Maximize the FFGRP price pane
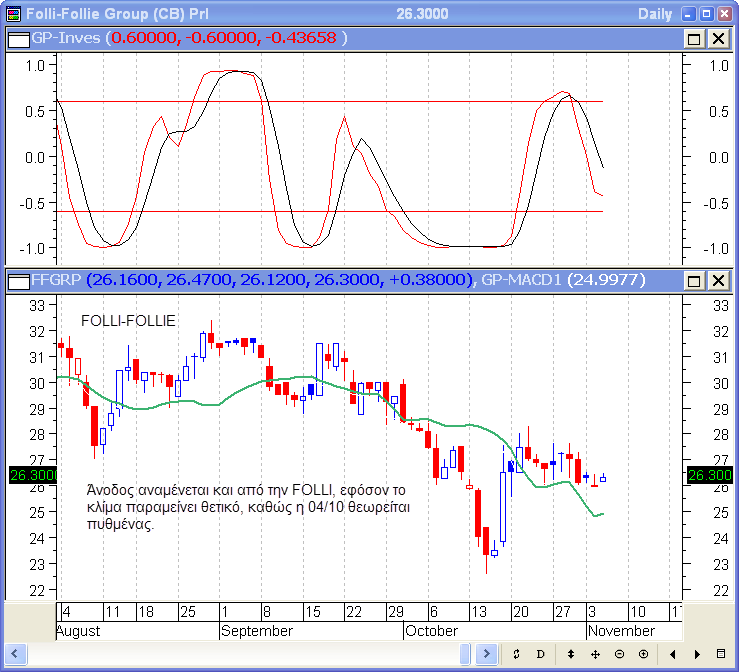Image resolution: width=739 pixels, height=672 pixels. (695, 280)
